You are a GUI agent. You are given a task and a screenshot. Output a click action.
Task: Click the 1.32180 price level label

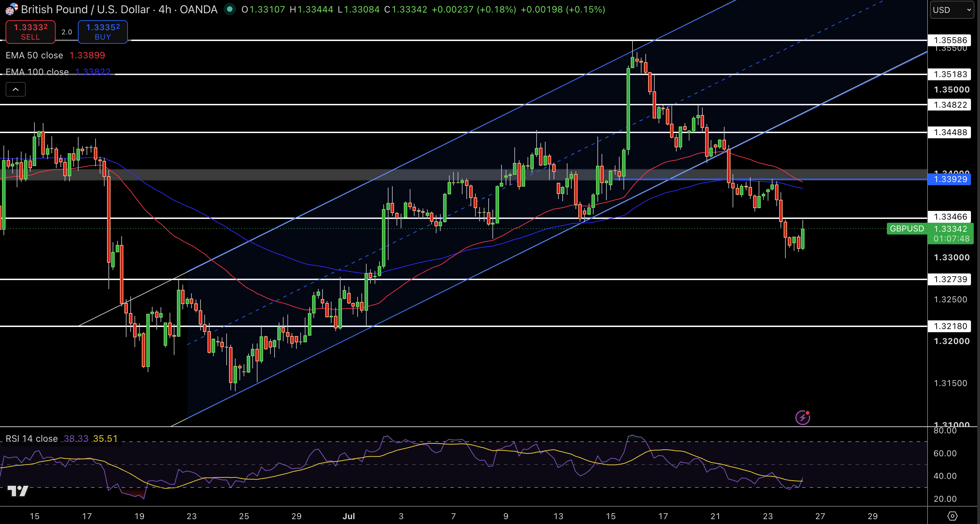tap(950, 326)
